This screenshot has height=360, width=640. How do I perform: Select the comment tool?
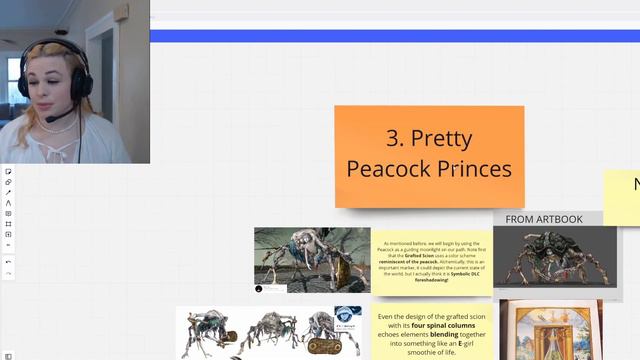click(8, 213)
